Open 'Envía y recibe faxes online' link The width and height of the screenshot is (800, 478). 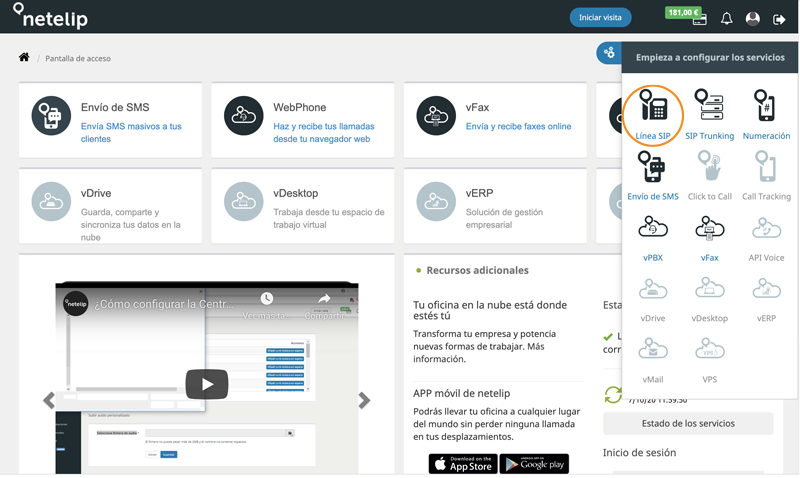(x=518, y=127)
